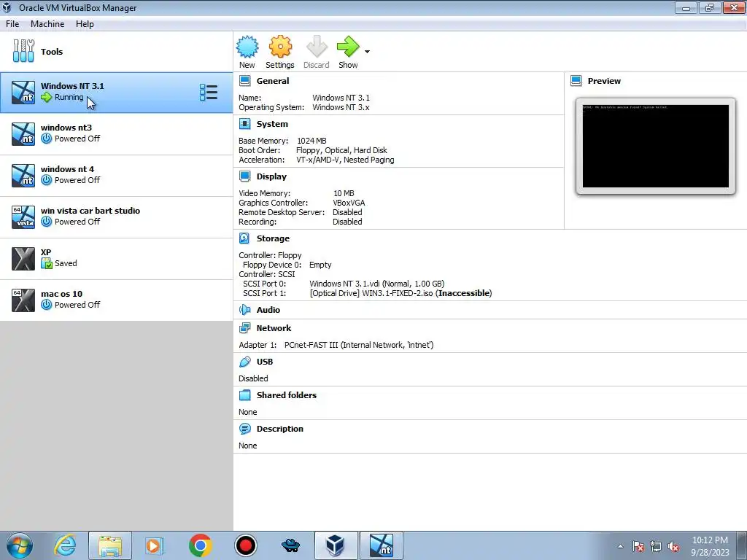Open the File menu
The image size is (747, 560).
point(12,24)
